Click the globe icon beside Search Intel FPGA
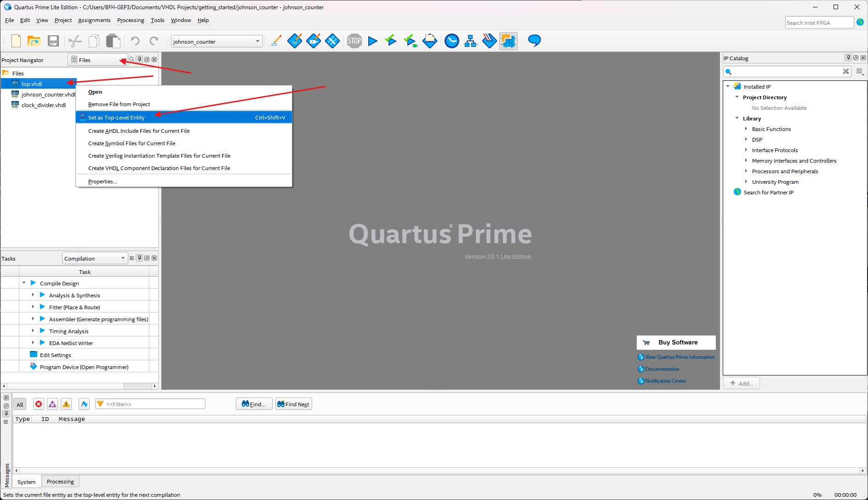Image resolution: width=868 pixels, height=500 pixels. (x=860, y=22)
